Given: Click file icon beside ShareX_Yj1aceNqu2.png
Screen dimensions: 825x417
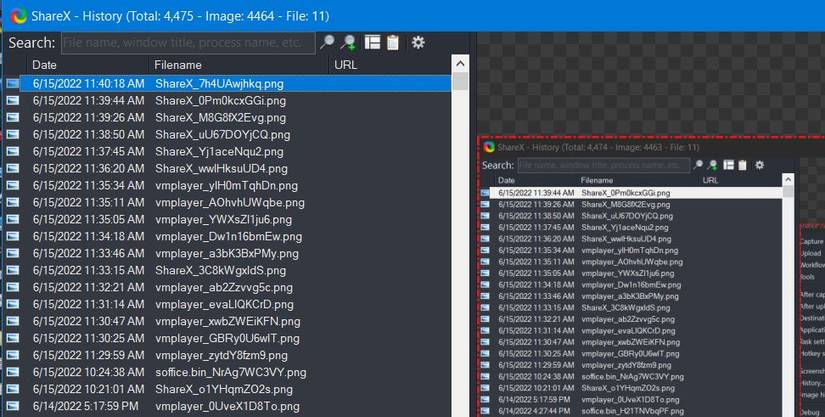Looking at the screenshot, I should tap(13, 151).
